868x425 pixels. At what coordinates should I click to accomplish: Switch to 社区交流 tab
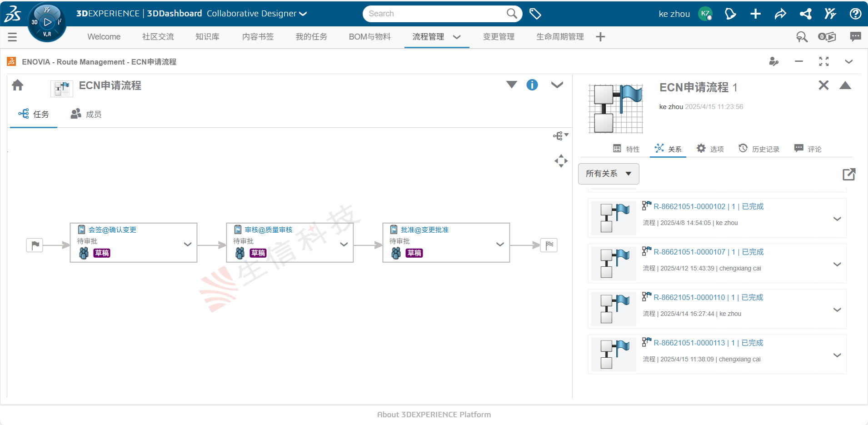coord(158,37)
